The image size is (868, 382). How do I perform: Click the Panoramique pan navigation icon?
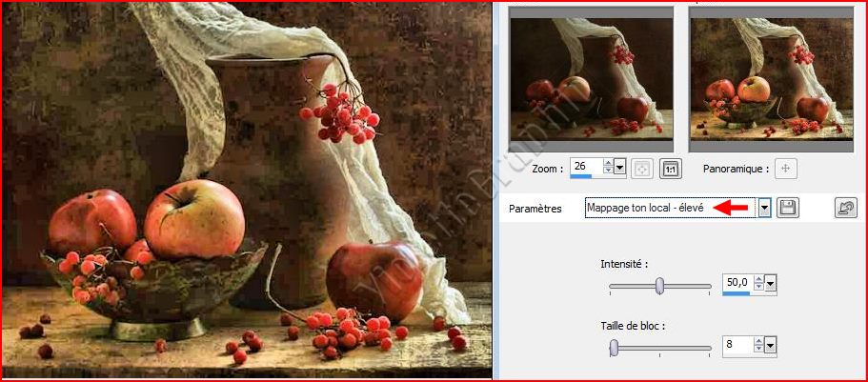point(786,169)
